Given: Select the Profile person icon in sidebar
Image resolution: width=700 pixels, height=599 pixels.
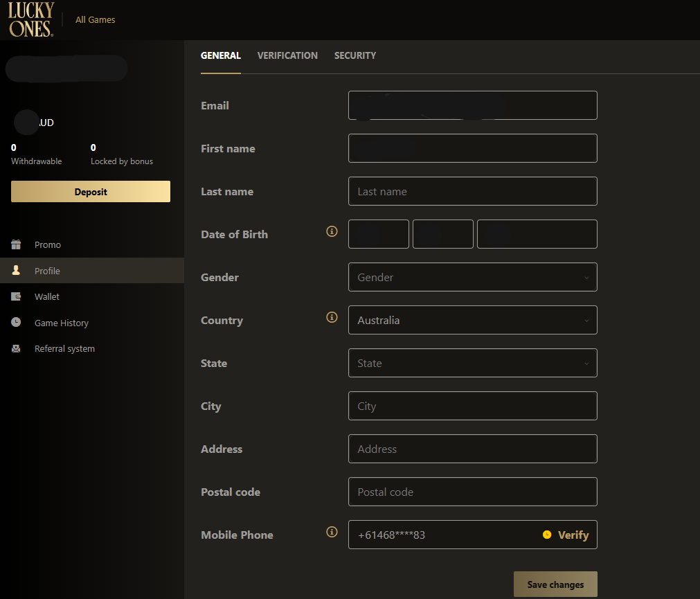Looking at the screenshot, I should [15, 270].
